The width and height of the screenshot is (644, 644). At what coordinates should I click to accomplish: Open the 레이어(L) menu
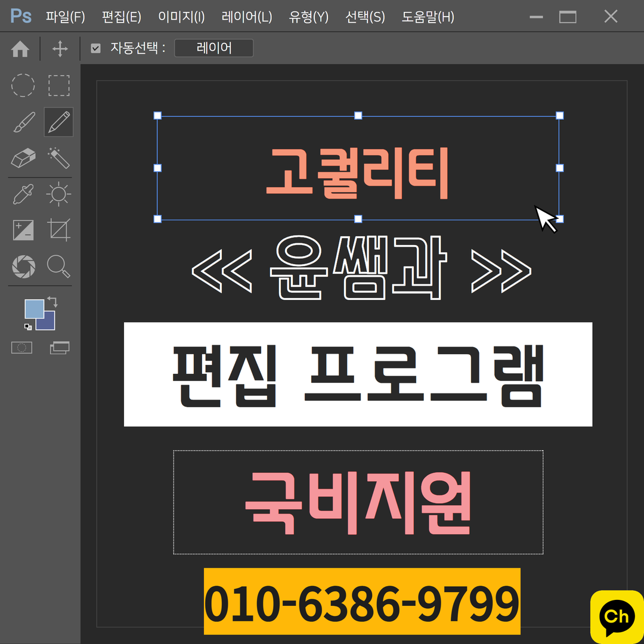click(247, 17)
